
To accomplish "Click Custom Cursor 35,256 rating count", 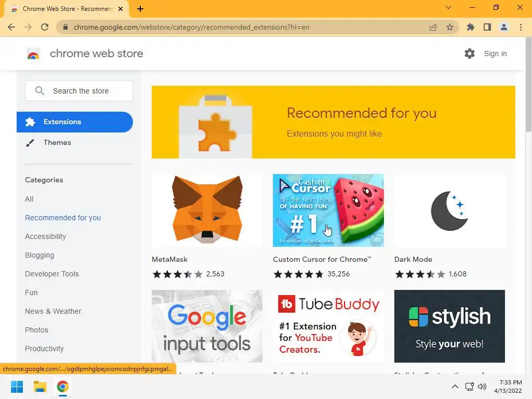I will [x=339, y=274].
